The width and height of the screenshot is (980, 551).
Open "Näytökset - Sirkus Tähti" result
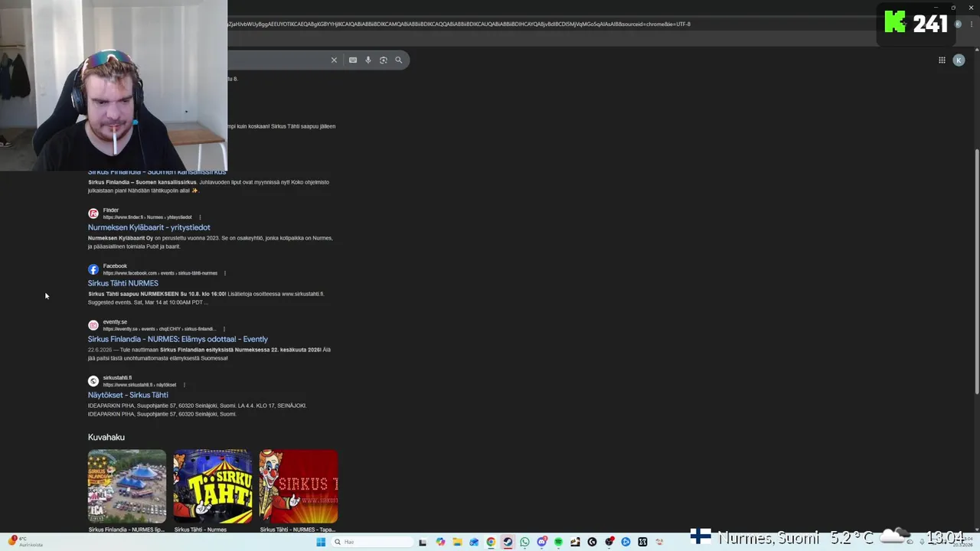128,395
